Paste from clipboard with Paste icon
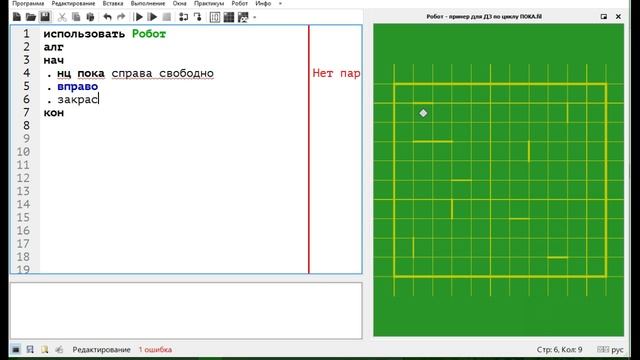The width and height of the screenshot is (640, 360). tap(90, 17)
